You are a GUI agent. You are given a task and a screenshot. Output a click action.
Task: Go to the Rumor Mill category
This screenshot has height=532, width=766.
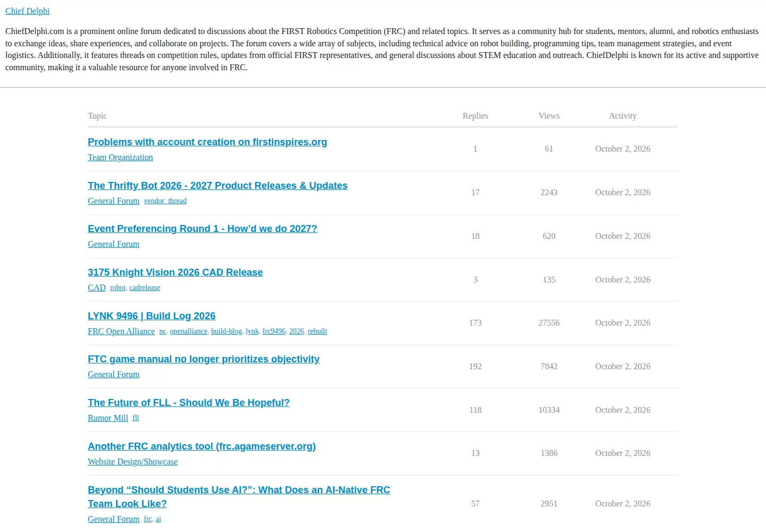point(108,418)
